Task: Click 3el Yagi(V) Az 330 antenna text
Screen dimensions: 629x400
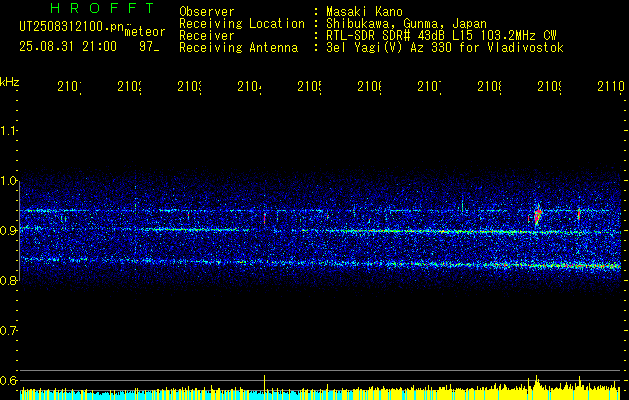Action: click(445, 48)
